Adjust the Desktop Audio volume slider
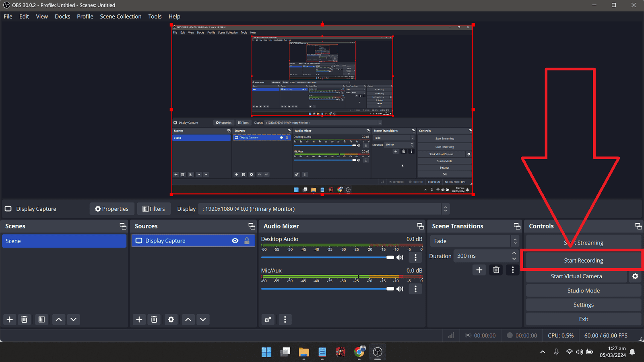The image size is (644, 362). point(390,257)
